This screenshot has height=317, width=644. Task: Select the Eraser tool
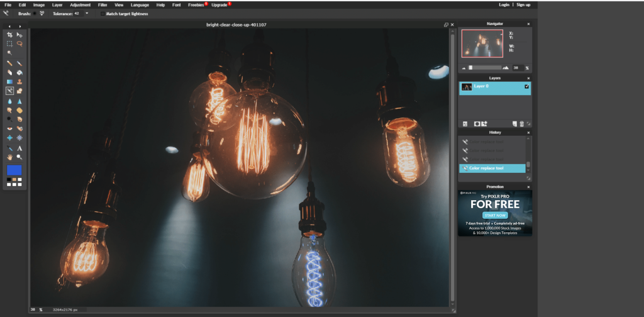(9, 72)
